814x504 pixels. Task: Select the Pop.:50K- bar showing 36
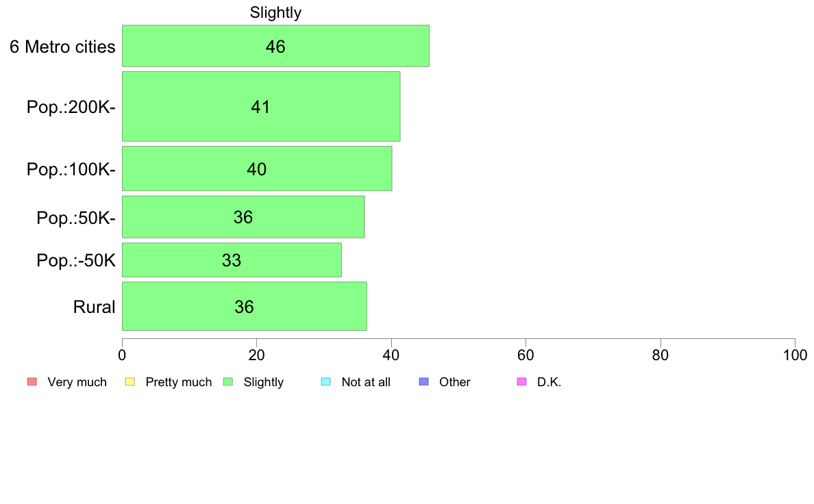(243, 217)
